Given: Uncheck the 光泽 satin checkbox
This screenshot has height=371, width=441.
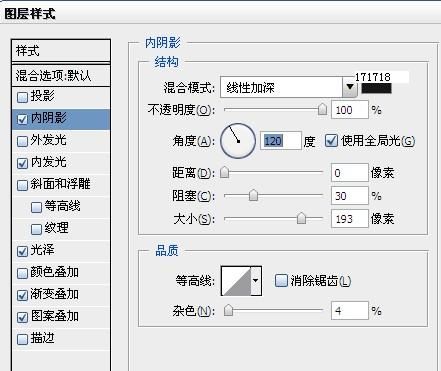Looking at the screenshot, I should 22,251.
